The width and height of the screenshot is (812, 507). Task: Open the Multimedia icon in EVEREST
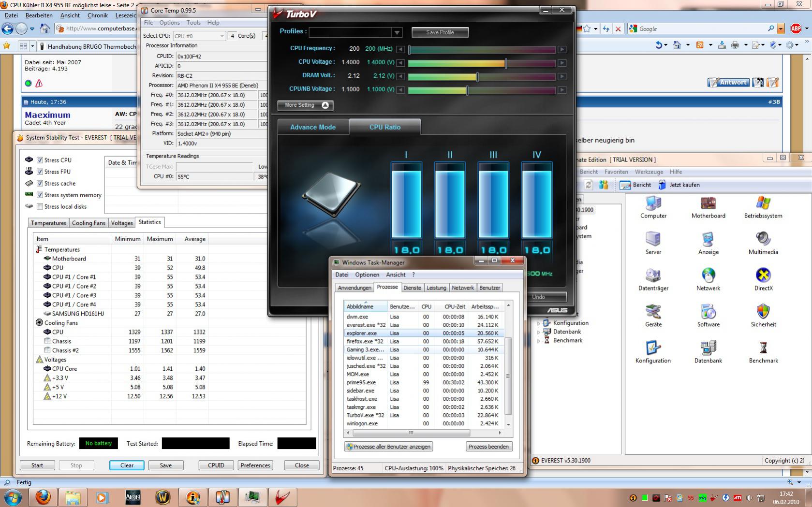763,243
